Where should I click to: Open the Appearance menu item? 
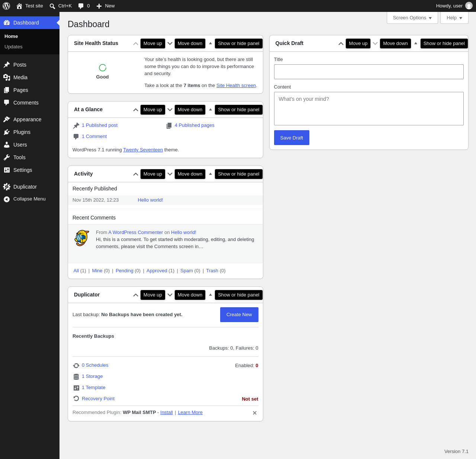pos(28,119)
